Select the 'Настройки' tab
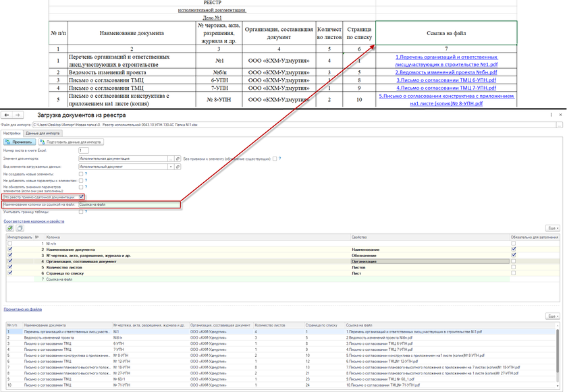The image size is (567, 392). (x=12, y=134)
